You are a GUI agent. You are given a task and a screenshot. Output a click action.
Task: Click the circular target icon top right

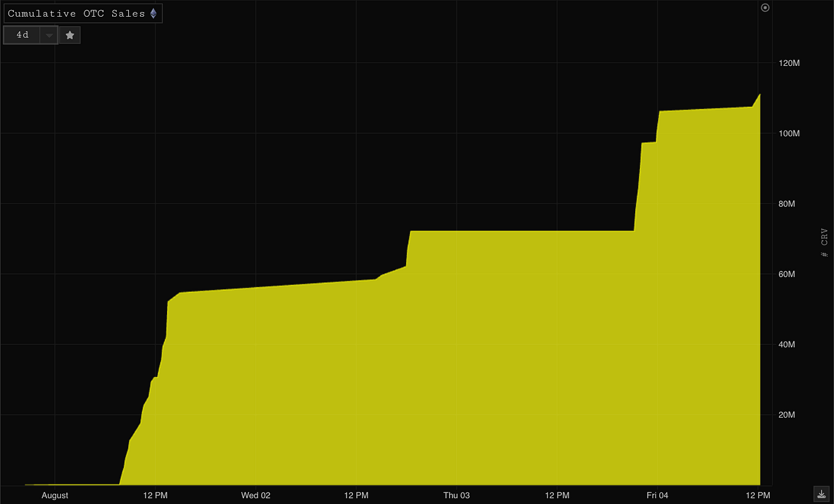(765, 7)
